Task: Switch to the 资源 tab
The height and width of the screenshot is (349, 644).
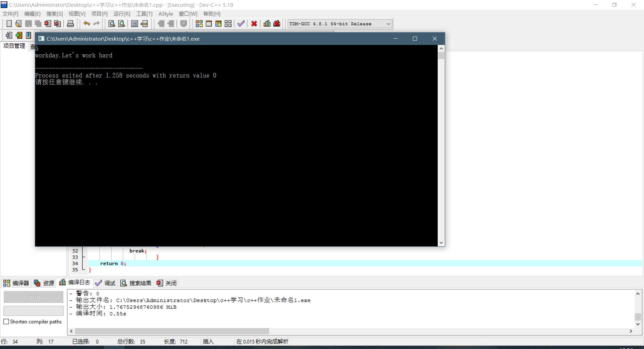Action: [44, 283]
